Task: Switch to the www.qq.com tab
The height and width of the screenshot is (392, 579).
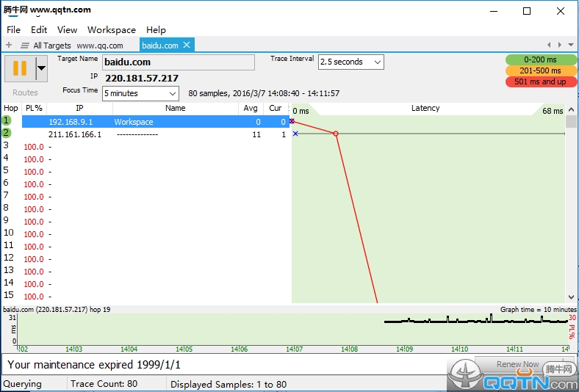Action: pos(100,46)
